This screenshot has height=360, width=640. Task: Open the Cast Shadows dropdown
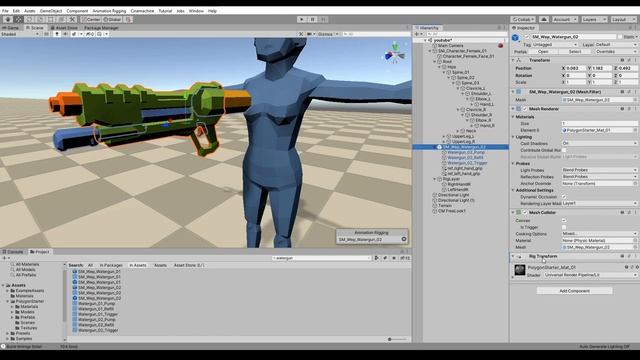point(599,143)
